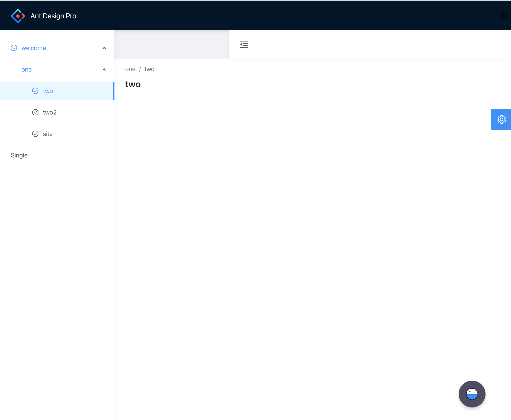Open the settings gear drawer button

pos(501,119)
